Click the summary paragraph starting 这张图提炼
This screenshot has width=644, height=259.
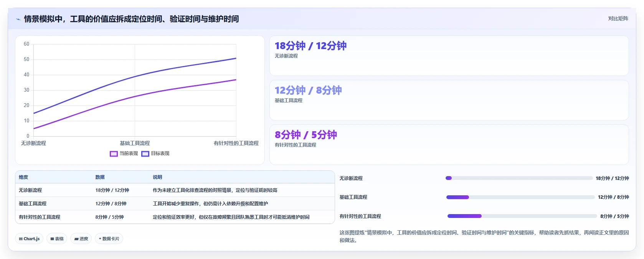[484, 236]
